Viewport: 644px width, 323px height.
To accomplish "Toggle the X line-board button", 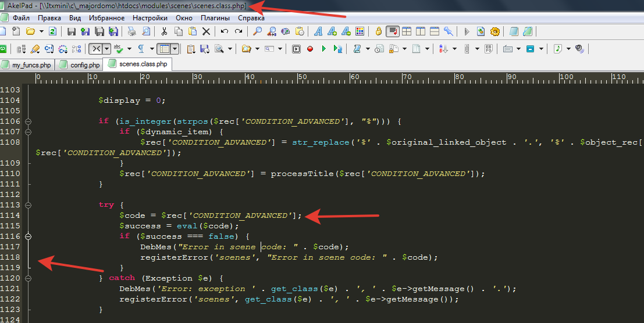I will tap(95, 49).
